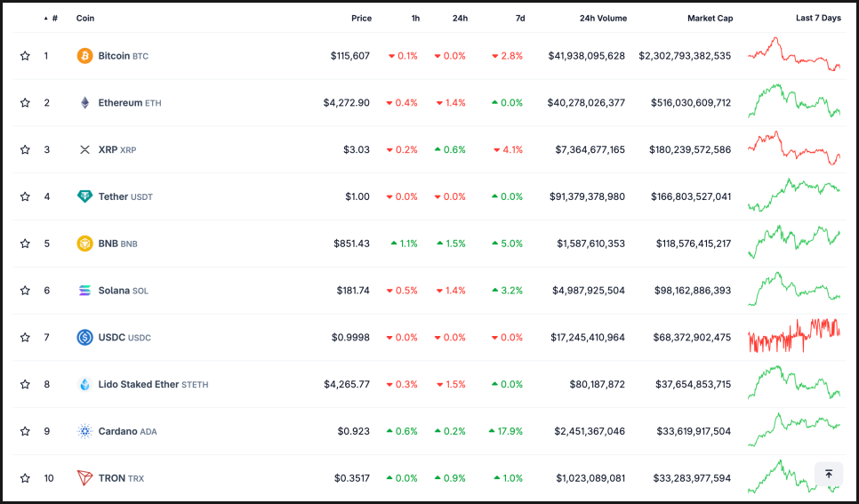Click XRP's 7-day sparkline chart
The image size is (859, 504).
(x=794, y=148)
